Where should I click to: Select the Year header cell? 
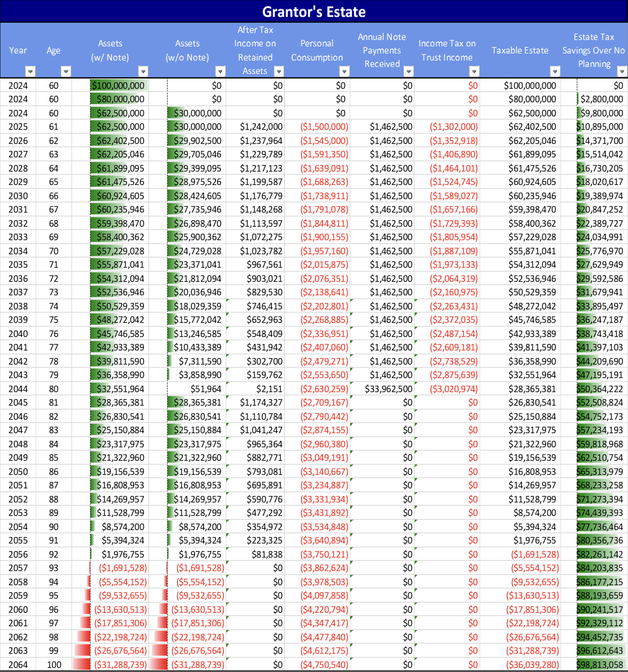(x=18, y=50)
